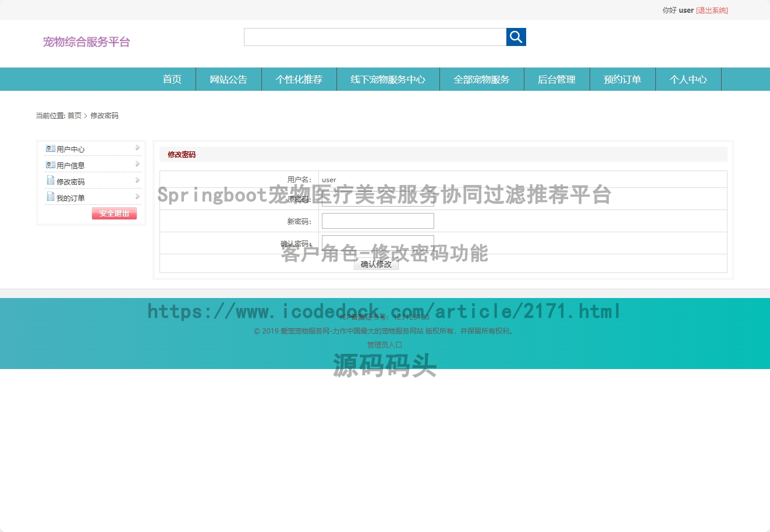
Task: Click the red 安全退出 button
Action: pos(114,214)
